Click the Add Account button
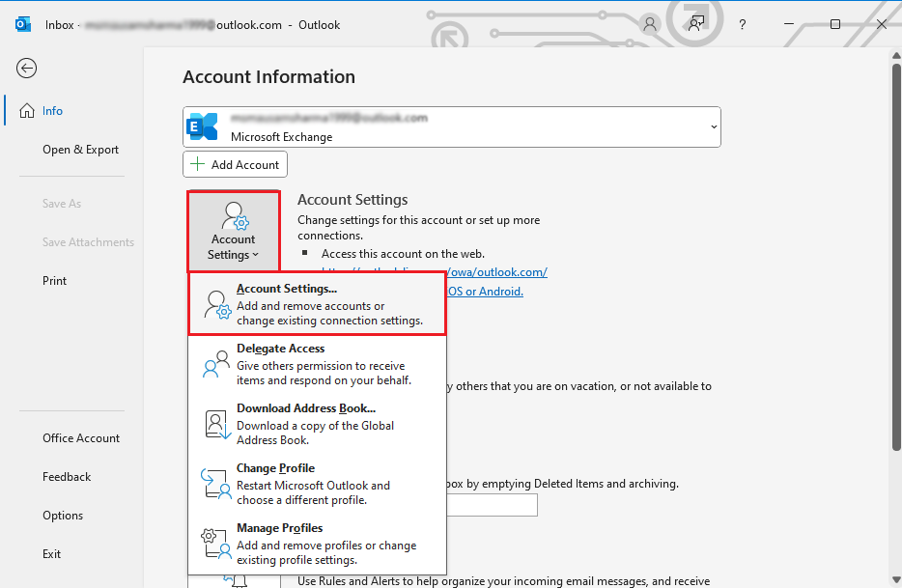 [x=235, y=164]
